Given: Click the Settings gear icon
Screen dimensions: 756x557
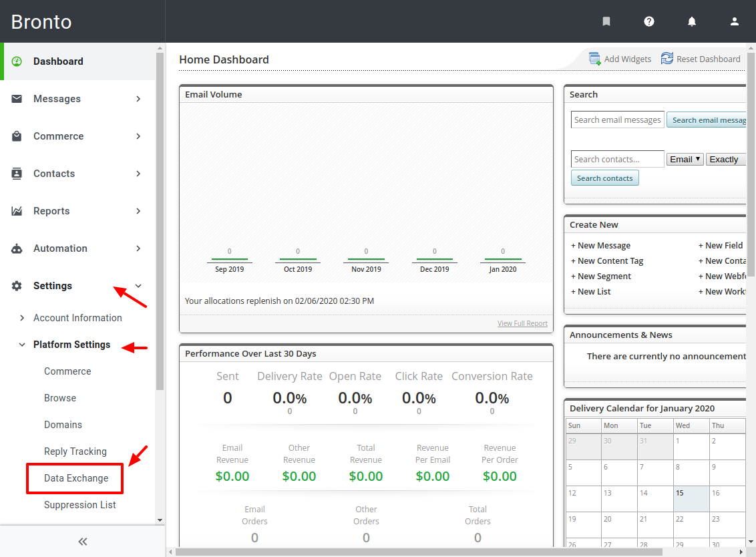Looking at the screenshot, I should 17,285.
